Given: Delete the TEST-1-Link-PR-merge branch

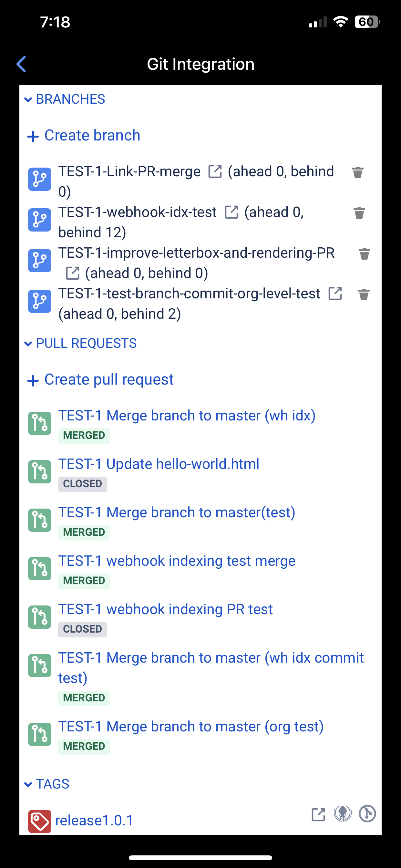Looking at the screenshot, I should click(357, 172).
